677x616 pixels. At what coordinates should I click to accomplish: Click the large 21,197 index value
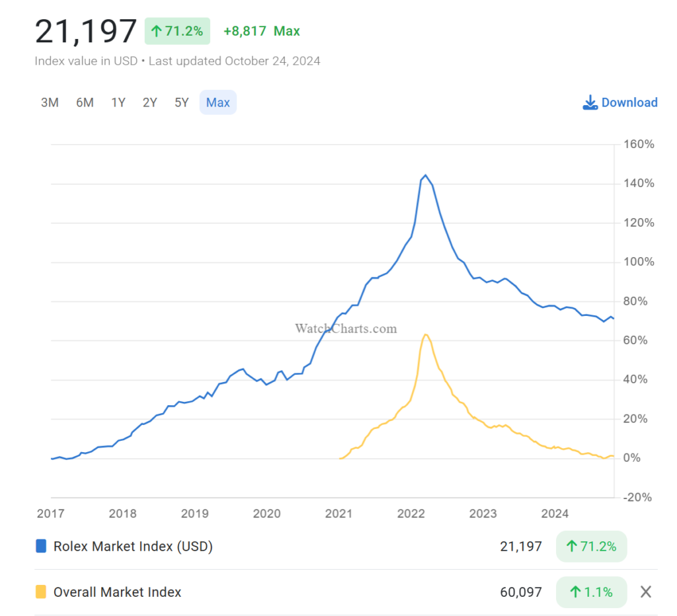(85, 32)
